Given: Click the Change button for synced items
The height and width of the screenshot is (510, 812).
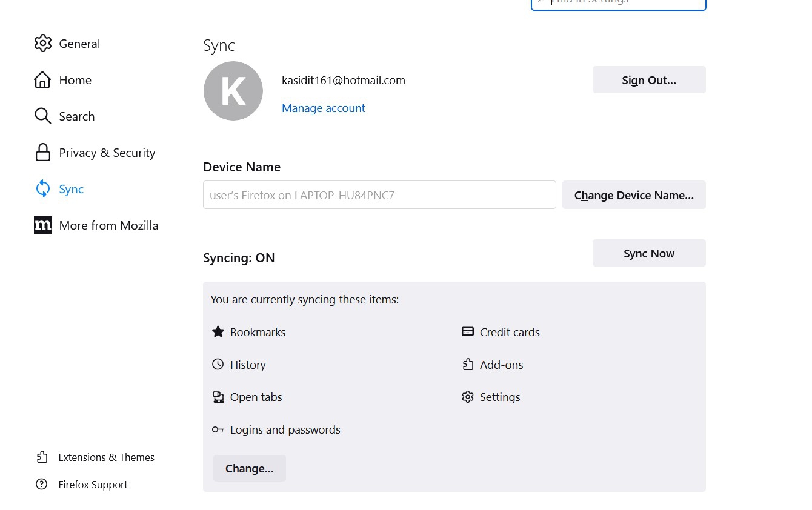Looking at the screenshot, I should click(x=249, y=469).
